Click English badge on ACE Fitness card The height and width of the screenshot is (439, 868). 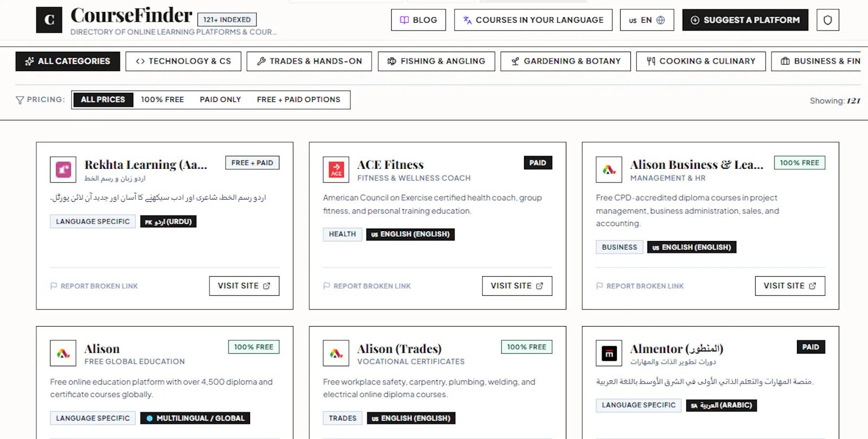[x=410, y=234]
